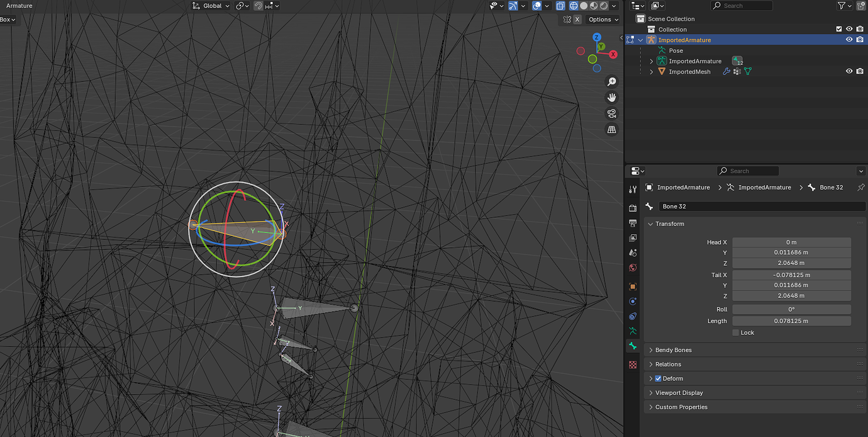Toggle X-ray display in the viewport header
Screen dimensions: 868x437
point(560,6)
